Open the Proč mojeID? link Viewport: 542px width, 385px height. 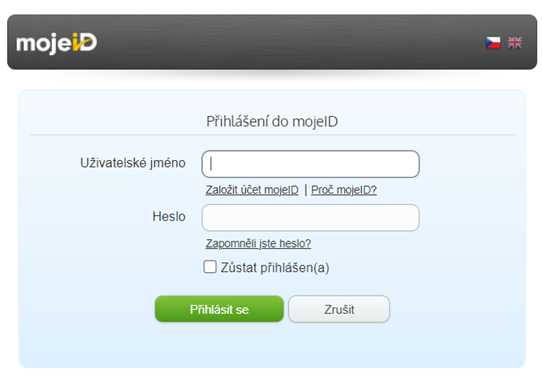(x=344, y=190)
